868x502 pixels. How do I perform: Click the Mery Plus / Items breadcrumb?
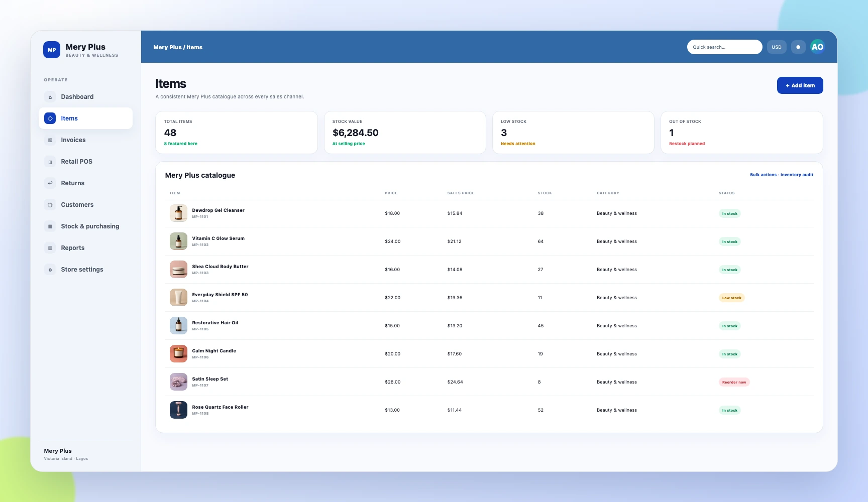[x=178, y=47]
